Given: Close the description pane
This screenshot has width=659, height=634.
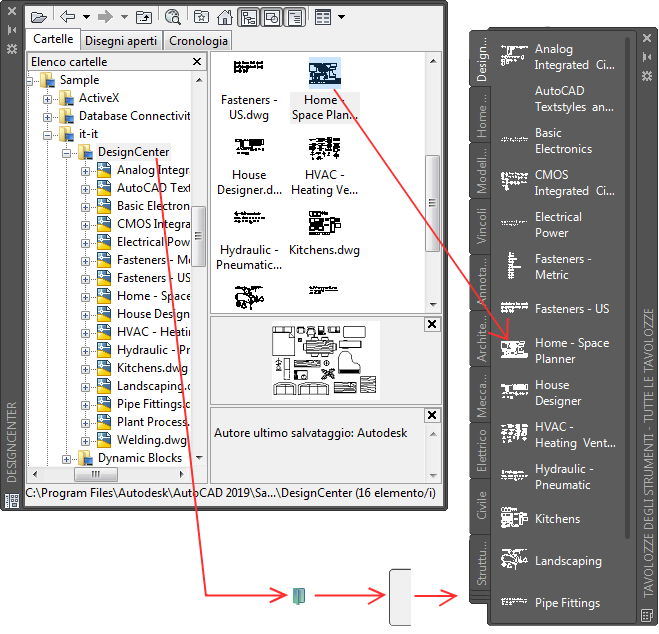Looking at the screenshot, I should (432, 415).
